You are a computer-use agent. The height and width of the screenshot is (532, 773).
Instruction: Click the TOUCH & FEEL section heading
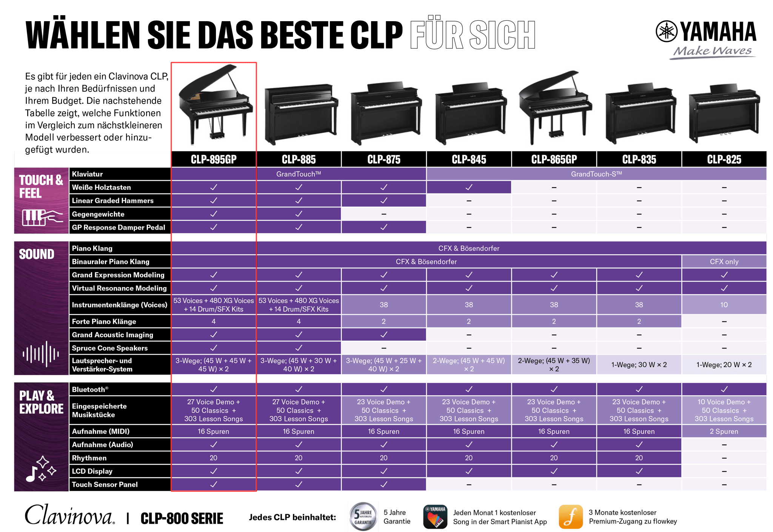click(41, 187)
